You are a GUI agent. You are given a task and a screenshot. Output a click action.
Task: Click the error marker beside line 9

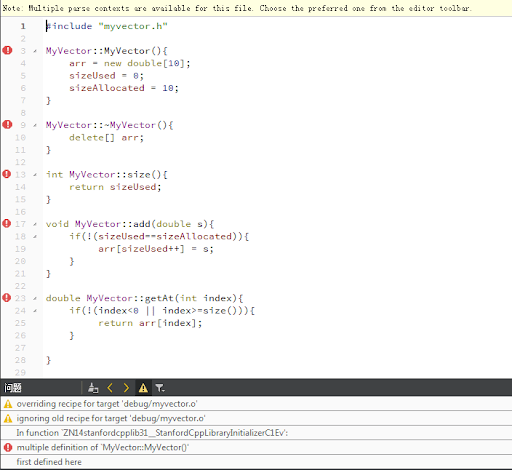[x=7, y=125]
